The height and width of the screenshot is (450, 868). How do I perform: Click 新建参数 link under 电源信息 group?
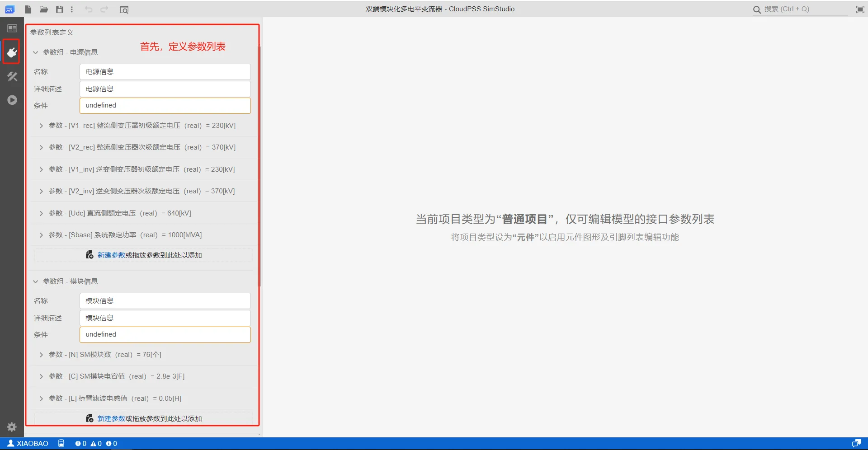(111, 255)
